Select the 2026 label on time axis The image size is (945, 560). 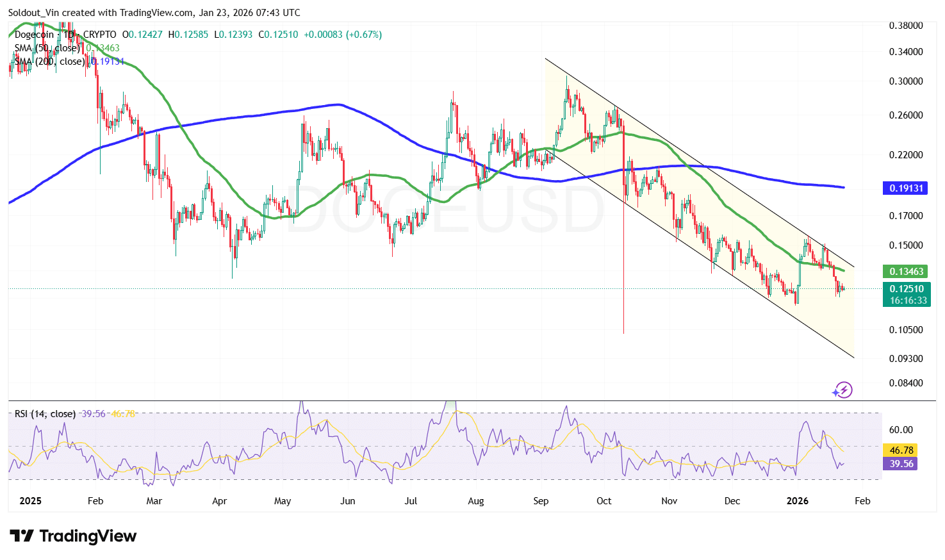(797, 501)
